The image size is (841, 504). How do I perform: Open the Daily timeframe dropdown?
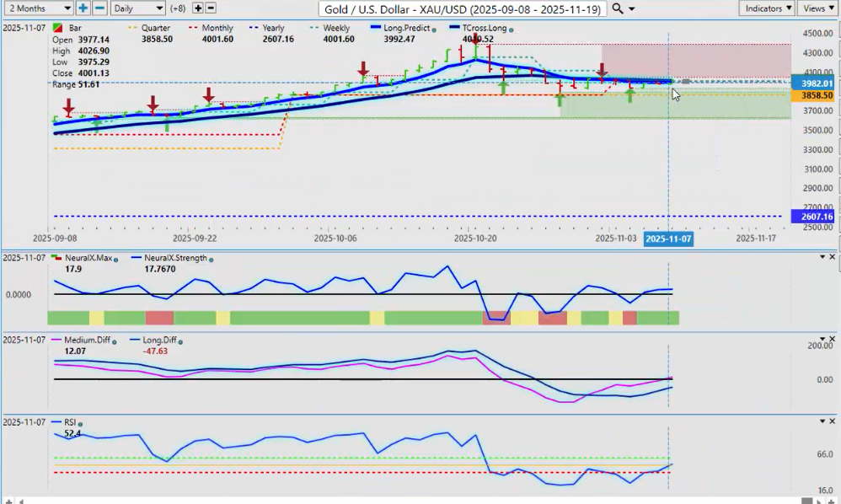tap(137, 8)
